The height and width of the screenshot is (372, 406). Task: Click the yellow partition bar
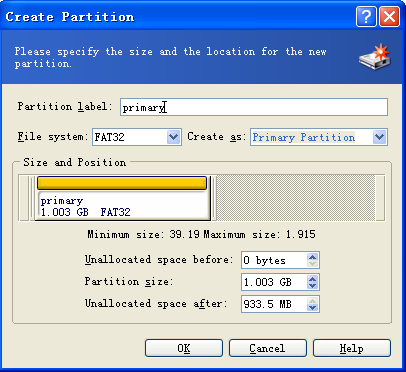coord(122,183)
